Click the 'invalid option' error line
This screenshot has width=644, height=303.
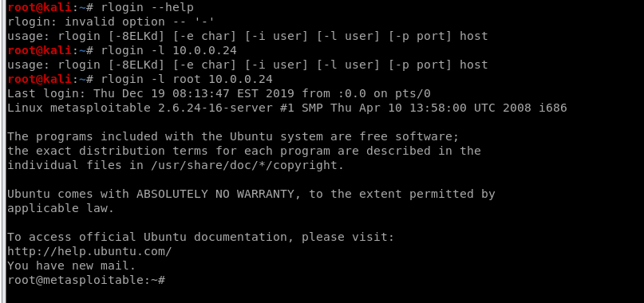111,22
